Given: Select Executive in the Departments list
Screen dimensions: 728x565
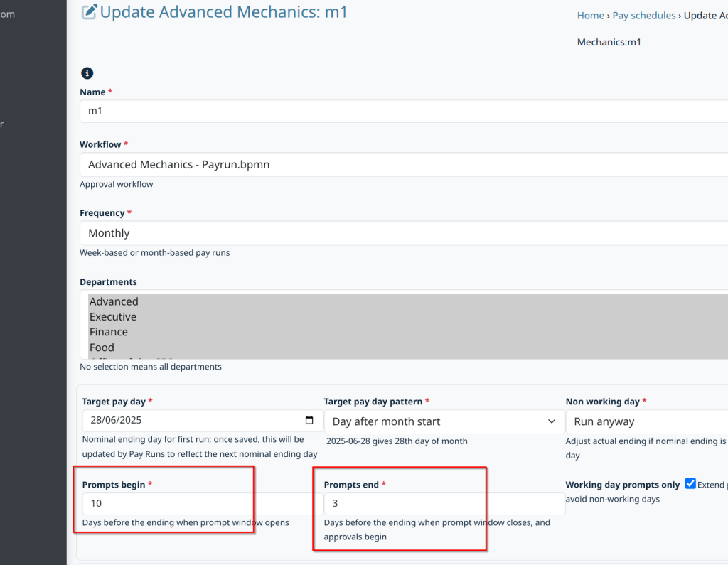Looking at the screenshot, I should click(112, 317).
